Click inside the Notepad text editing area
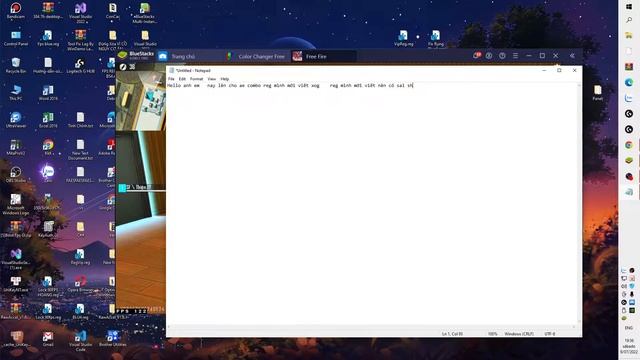This screenshot has width=640, height=360. 371,204
